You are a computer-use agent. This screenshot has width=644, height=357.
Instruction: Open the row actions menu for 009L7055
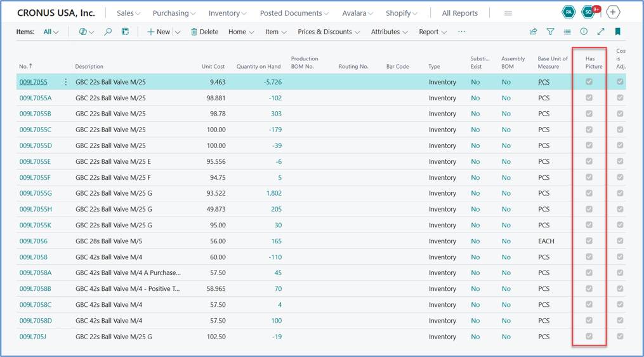click(66, 82)
